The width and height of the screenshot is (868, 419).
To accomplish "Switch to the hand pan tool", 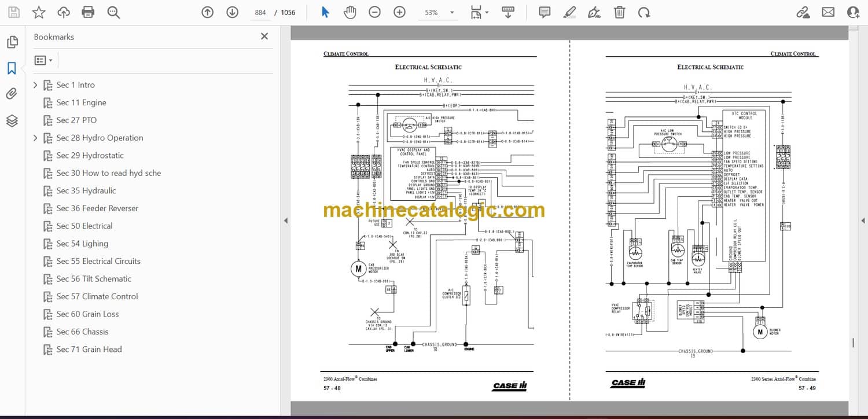I will [350, 12].
